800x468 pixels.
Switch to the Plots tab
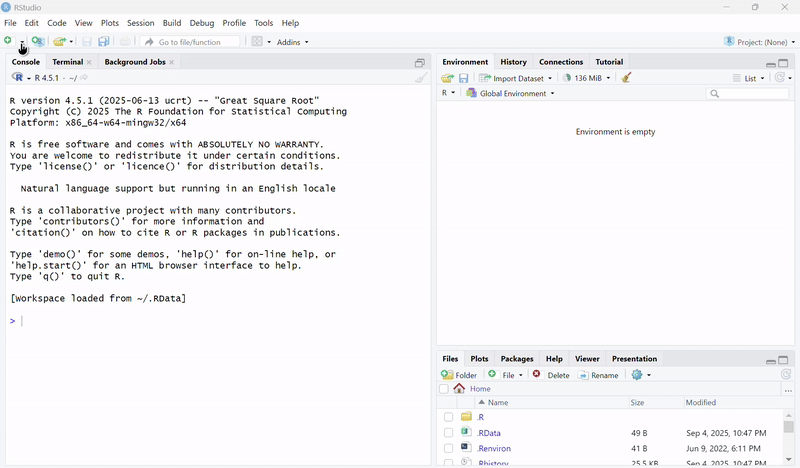479,359
